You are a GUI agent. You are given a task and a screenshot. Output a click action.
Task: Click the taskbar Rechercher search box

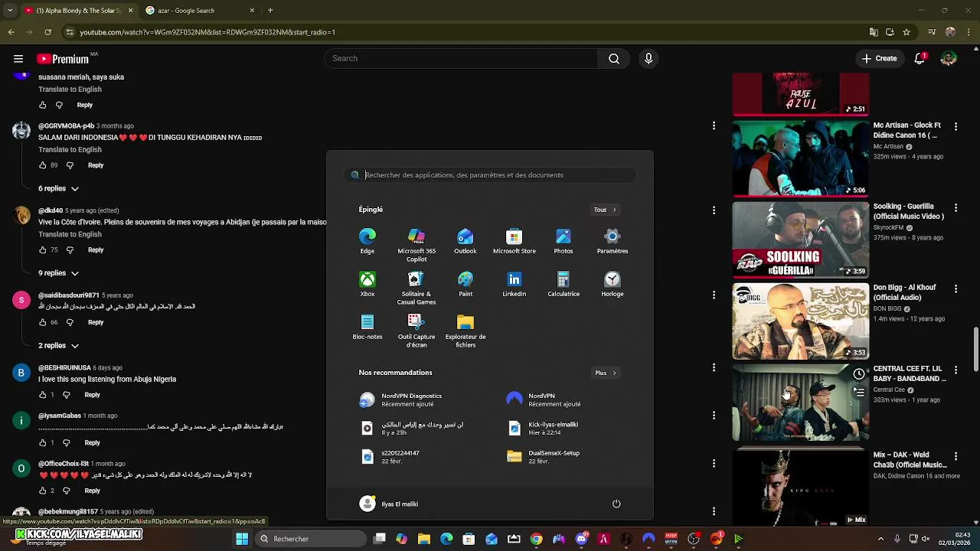(311, 539)
